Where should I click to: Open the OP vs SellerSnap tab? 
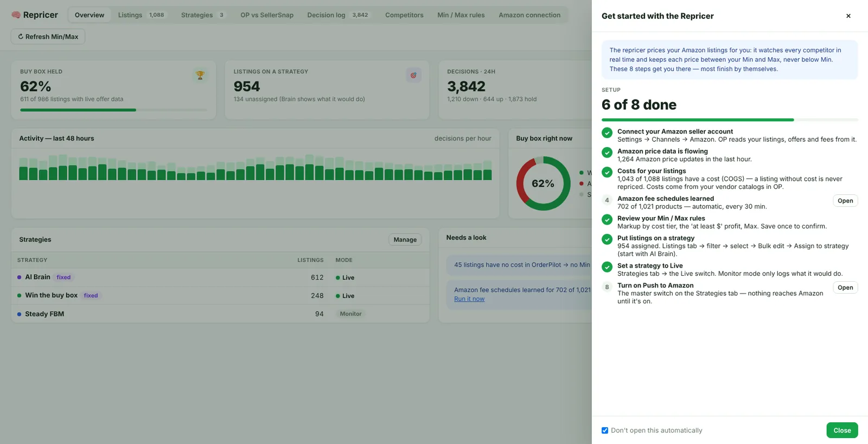click(x=267, y=15)
